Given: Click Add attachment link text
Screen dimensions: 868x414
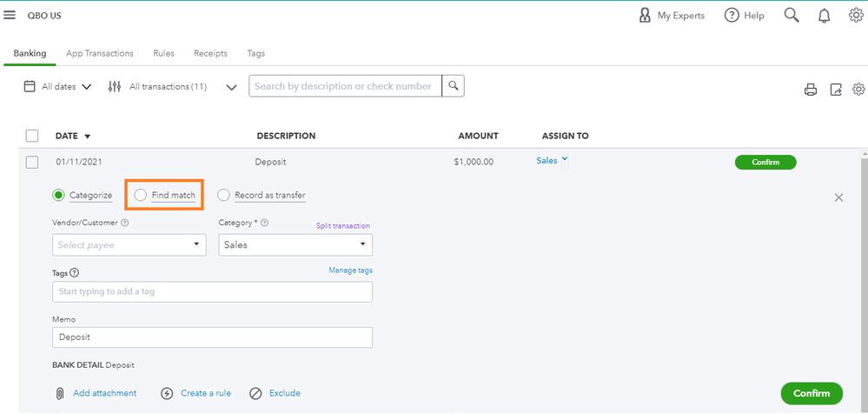Looking at the screenshot, I should [x=104, y=393].
